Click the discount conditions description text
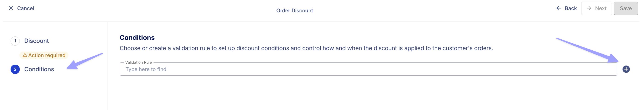 (x=306, y=48)
